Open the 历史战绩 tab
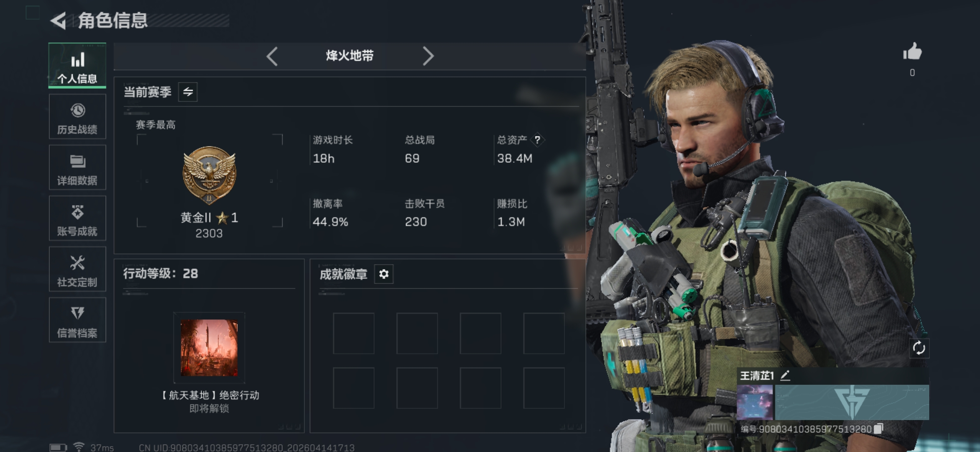The height and width of the screenshot is (452, 980). click(x=77, y=117)
